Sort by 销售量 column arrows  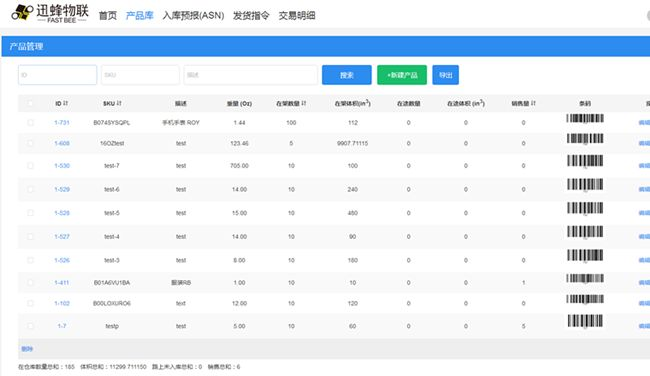[x=533, y=103]
